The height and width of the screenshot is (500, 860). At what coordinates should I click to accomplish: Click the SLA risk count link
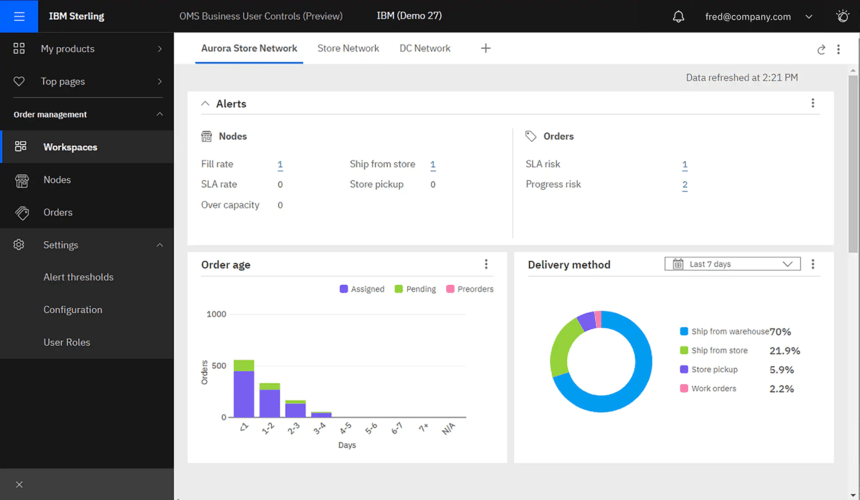pyautogui.click(x=684, y=164)
